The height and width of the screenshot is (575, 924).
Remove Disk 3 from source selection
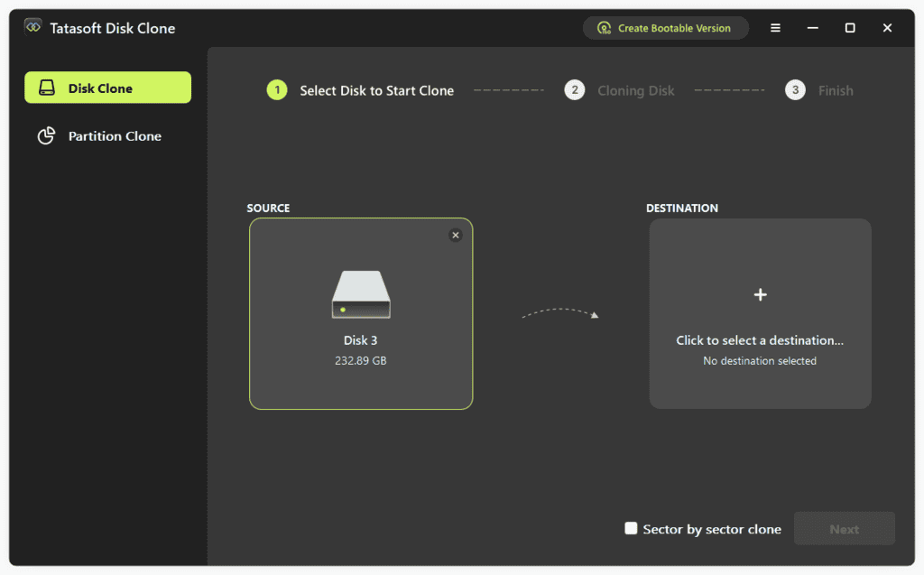tap(455, 235)
